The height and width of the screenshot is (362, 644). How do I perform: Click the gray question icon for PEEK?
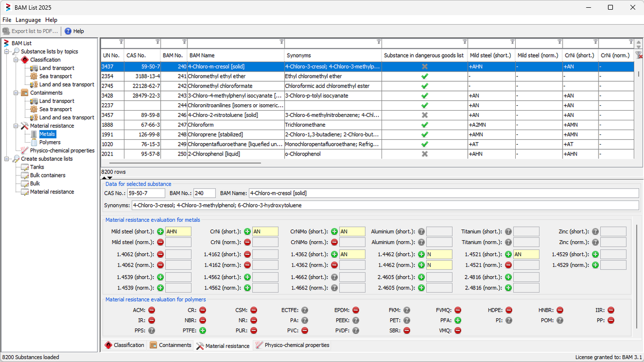click(x=356, y=321)
